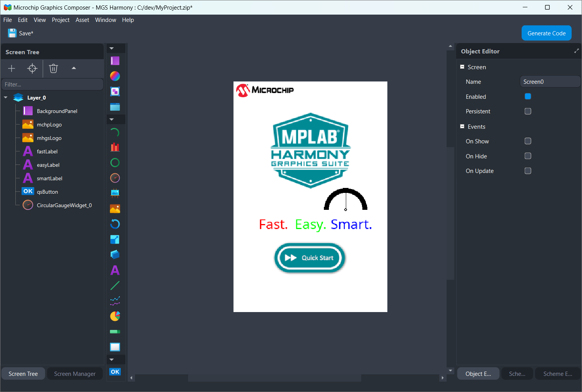Click the Generate Code button
The width and height of the screenshot is (582, 392).
(547, 33)
